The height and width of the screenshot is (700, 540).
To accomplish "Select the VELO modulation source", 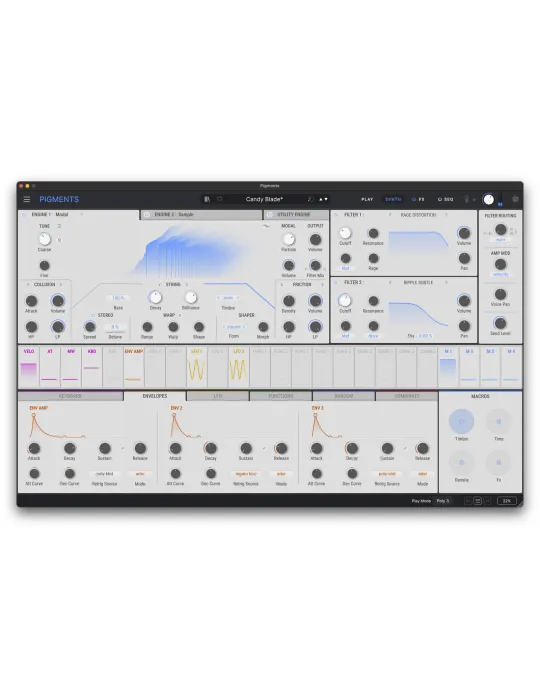I will pyautogui.click(x=29, y=367).
